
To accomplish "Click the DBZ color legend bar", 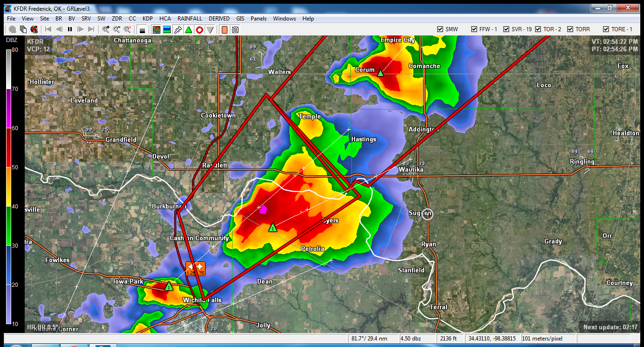I will (x=9, y=187).
